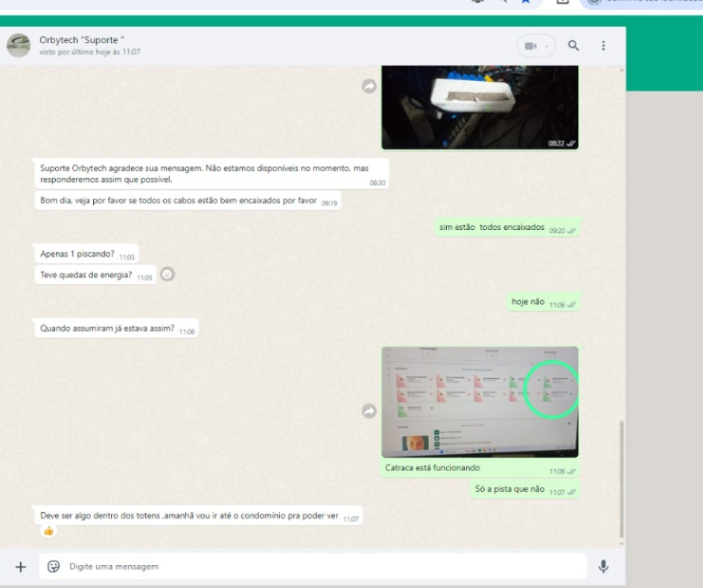Open the chat menu three-dots icon
Image resolution: width=703 pixels, height=588 pixels.
pos(602,46)
